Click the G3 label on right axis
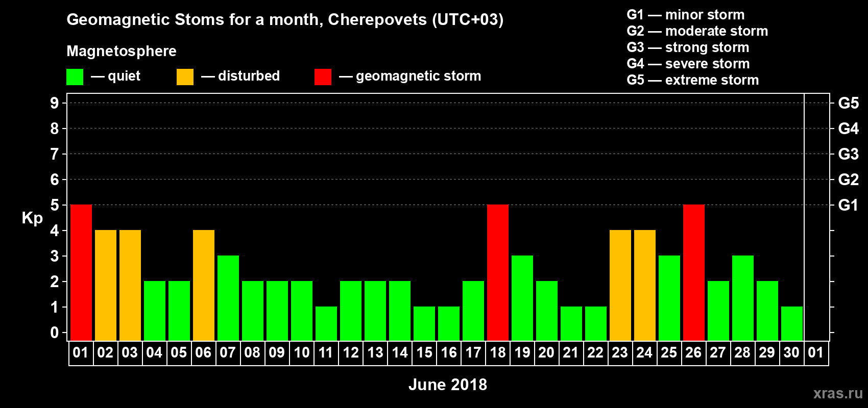This screenshot has width=868, height=408. [848, 154]
